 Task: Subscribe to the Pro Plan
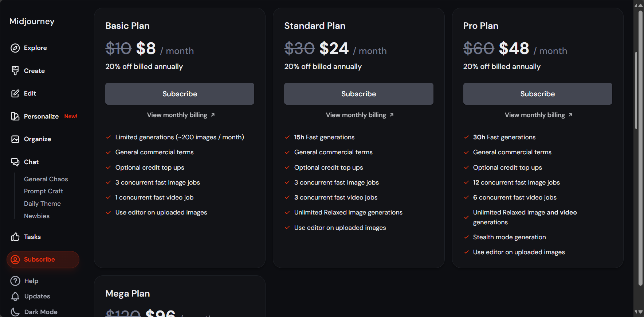pos(538,94)
